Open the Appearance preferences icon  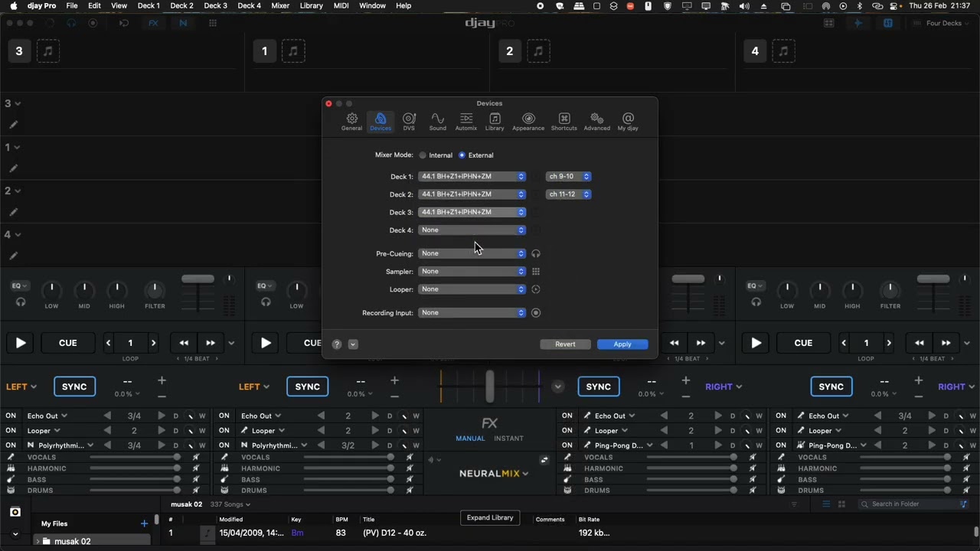point(528,121)
